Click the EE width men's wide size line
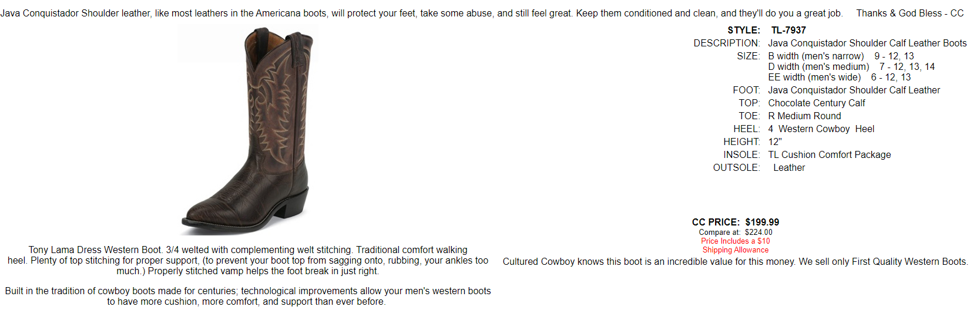The image size is (980, 320). (840, 78)
